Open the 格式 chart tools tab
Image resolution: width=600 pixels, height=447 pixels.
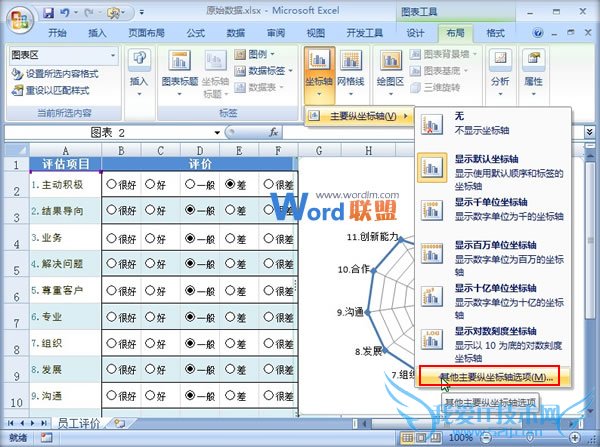coord(496,33)
